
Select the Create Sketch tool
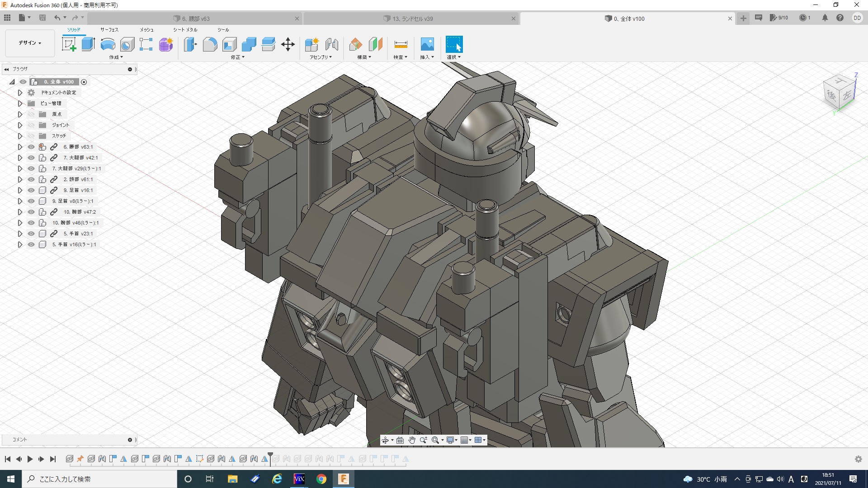tap(69, 44)
